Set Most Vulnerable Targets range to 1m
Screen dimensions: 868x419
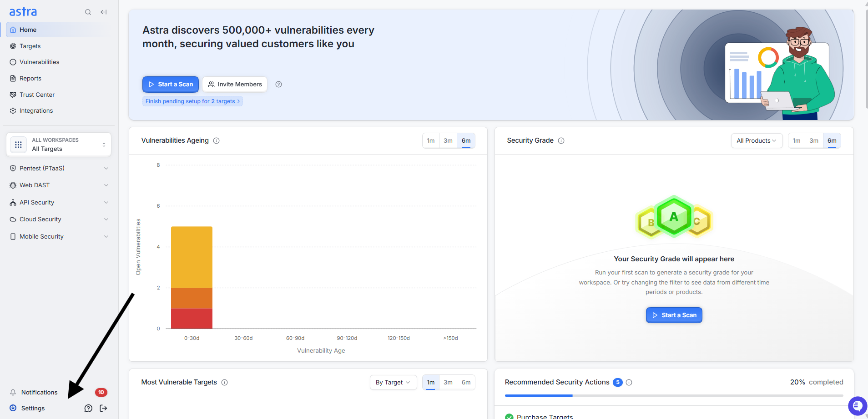coord(431,383)
